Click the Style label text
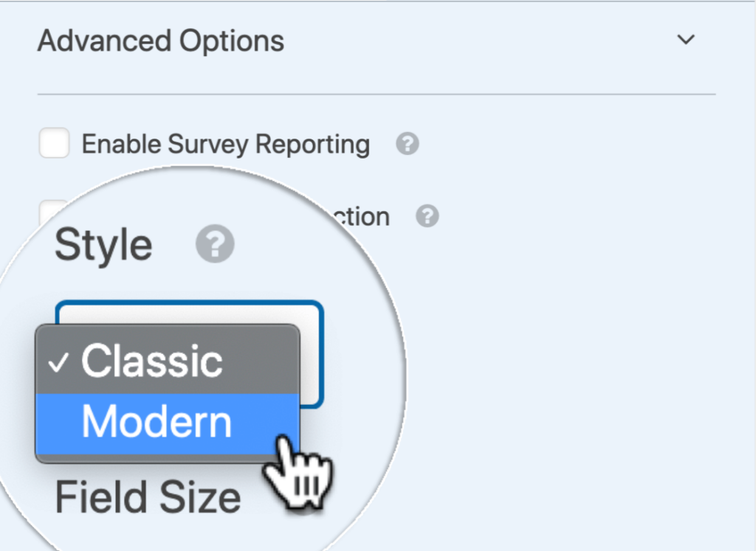The height and width of the screenshot is (551, 756). [102, 243]
